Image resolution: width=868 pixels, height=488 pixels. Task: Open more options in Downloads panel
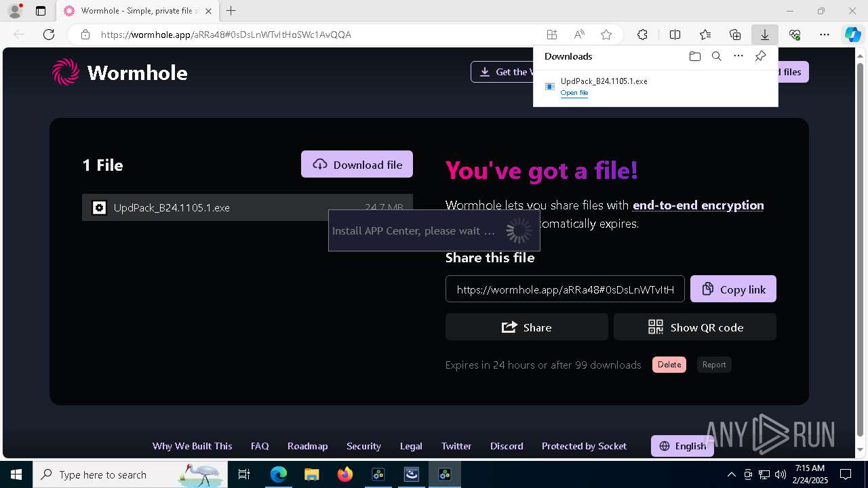tap(738, 56)
